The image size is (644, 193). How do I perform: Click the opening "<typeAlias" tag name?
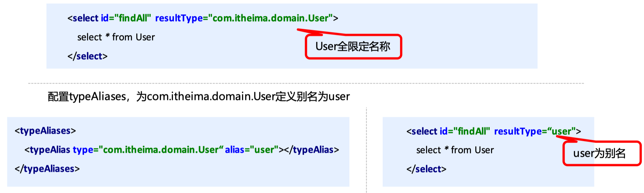pos(47,150)
